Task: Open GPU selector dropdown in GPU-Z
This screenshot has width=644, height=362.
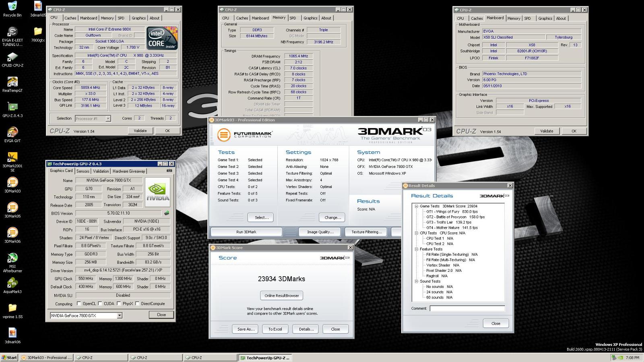Action: (120, 316)
